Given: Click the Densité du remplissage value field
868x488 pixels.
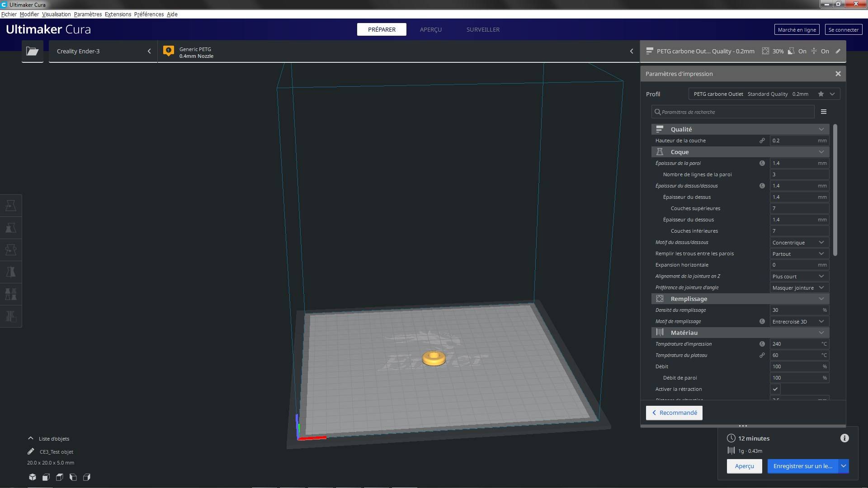Looking at the screenshot, I should [799, 310].
